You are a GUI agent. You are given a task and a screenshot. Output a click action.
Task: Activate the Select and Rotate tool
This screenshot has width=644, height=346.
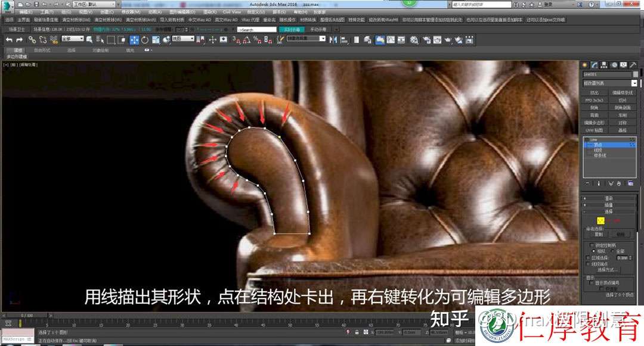[145, 40]
